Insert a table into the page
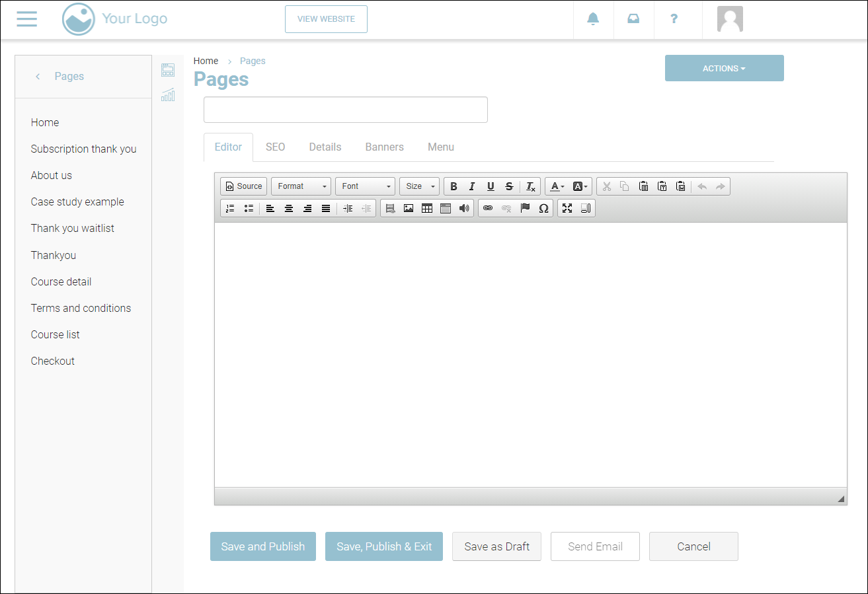The width and height of the screenshot is (868, 594). (x=427, y=208)
